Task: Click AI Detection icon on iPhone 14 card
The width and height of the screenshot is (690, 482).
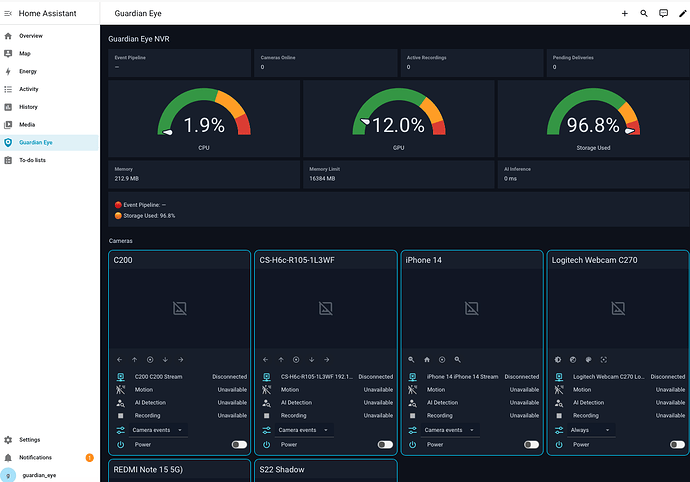Action: [412, 403]
